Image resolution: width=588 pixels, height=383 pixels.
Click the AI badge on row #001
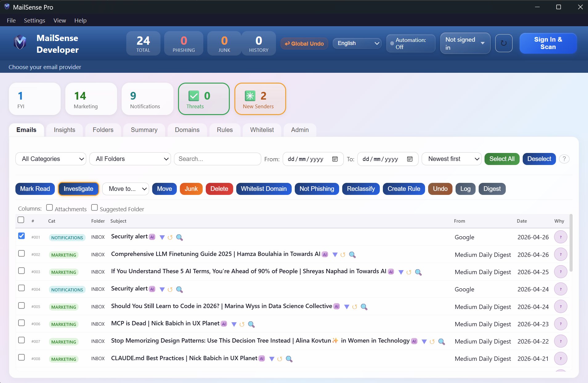(152, 237)
